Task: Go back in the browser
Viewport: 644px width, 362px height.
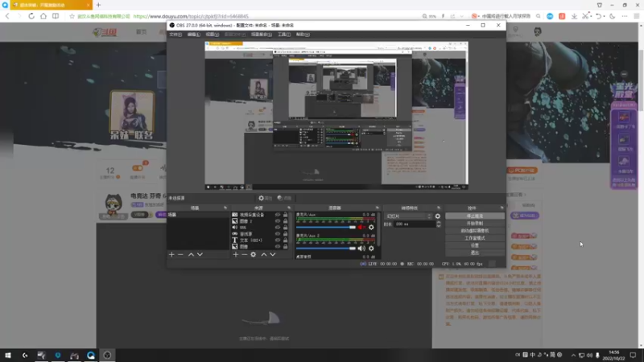Action: click(7, 16)
